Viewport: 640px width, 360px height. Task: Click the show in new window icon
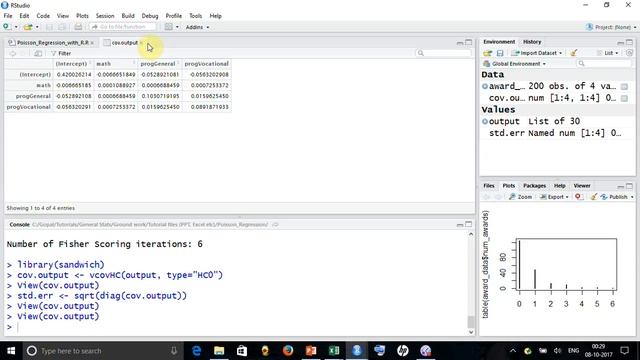pos(38,53)
